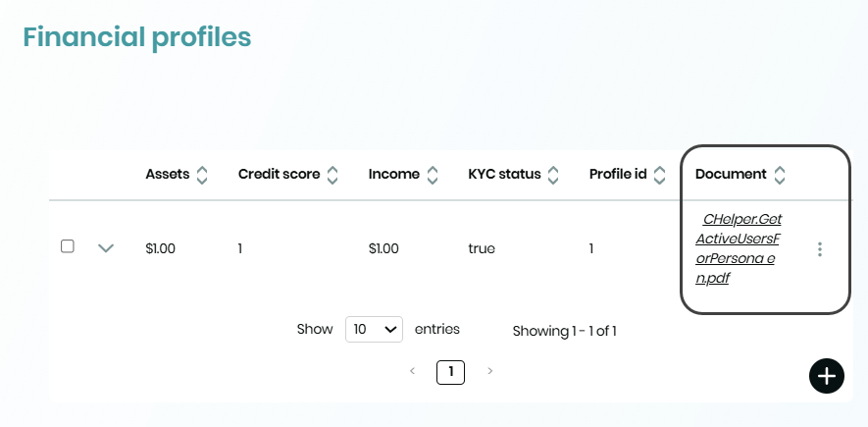Click the Credit score column header
868x427 pixels.
click(279, 175)
